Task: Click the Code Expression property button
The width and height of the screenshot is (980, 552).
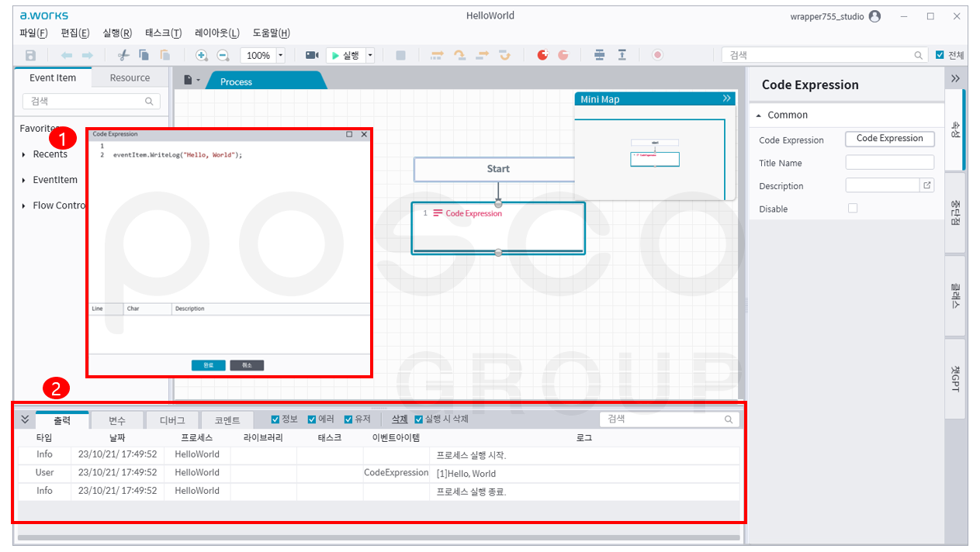Action: coord(889,139)
